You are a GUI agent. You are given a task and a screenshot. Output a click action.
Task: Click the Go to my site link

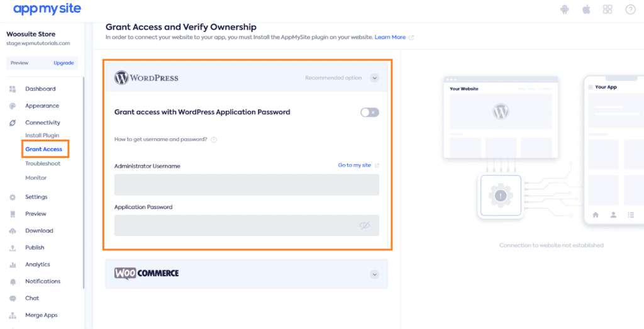coord(355,165)
